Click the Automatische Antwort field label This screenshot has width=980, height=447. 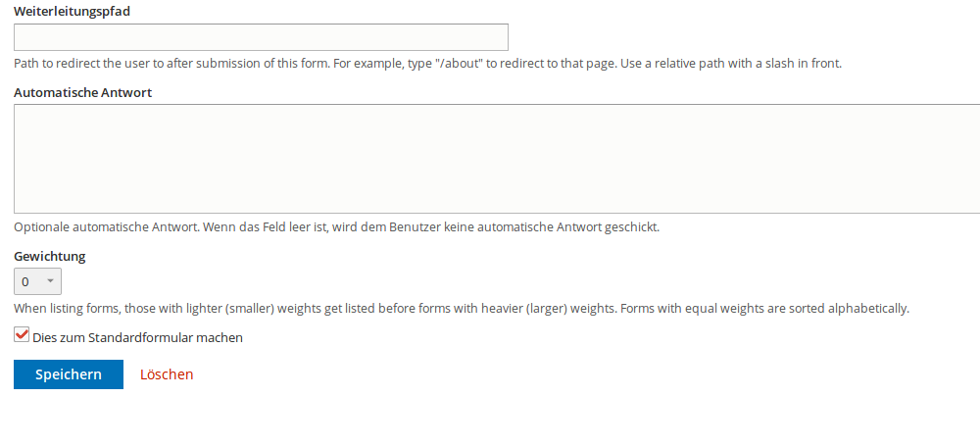click(x=82, y=92)
